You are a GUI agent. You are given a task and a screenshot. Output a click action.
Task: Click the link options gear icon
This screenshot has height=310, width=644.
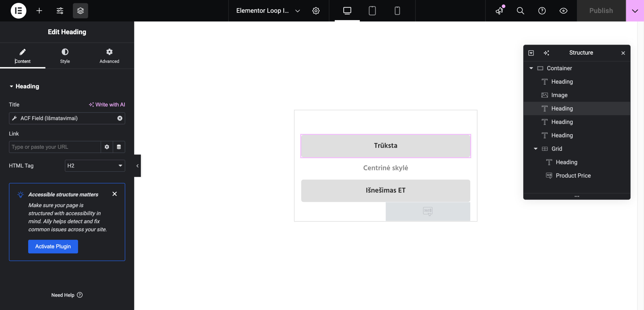point(107,147)
